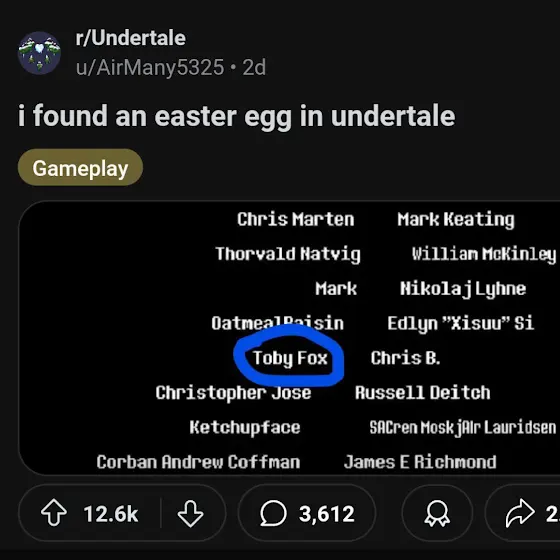The height and width of the screenshot is (560, 560).
Task: Click the Russell Deitch credit in the image
Action: [x=422, y=392]
